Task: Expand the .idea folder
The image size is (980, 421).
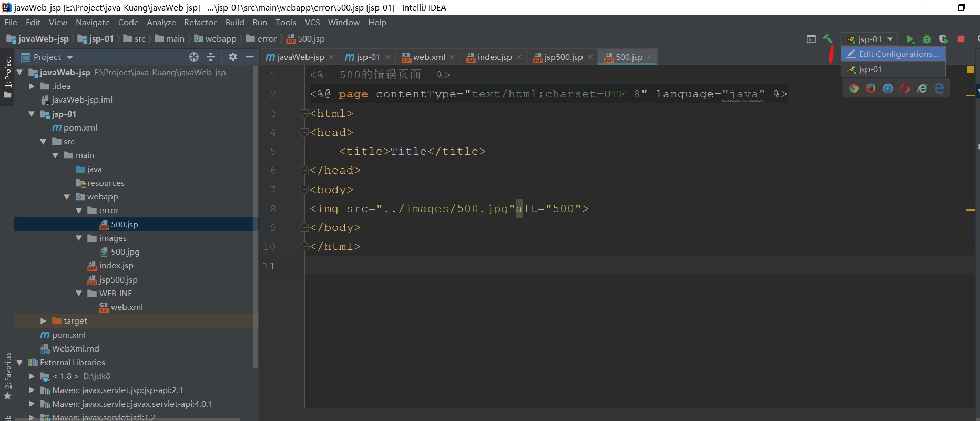Action: point(32,86)
